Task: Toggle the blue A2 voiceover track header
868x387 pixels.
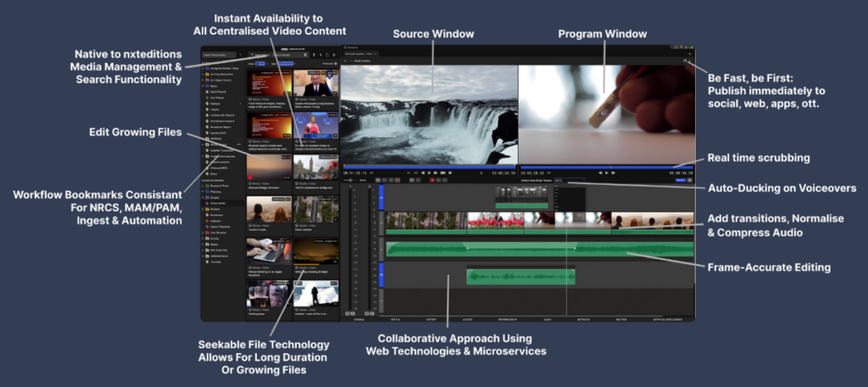Action: coord(381,274)
